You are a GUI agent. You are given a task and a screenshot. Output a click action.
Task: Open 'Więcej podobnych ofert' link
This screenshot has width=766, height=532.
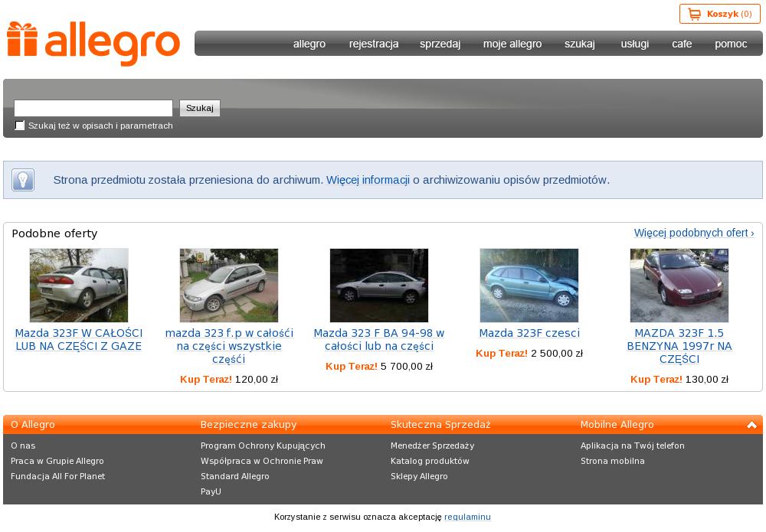(x=694, y=233)
